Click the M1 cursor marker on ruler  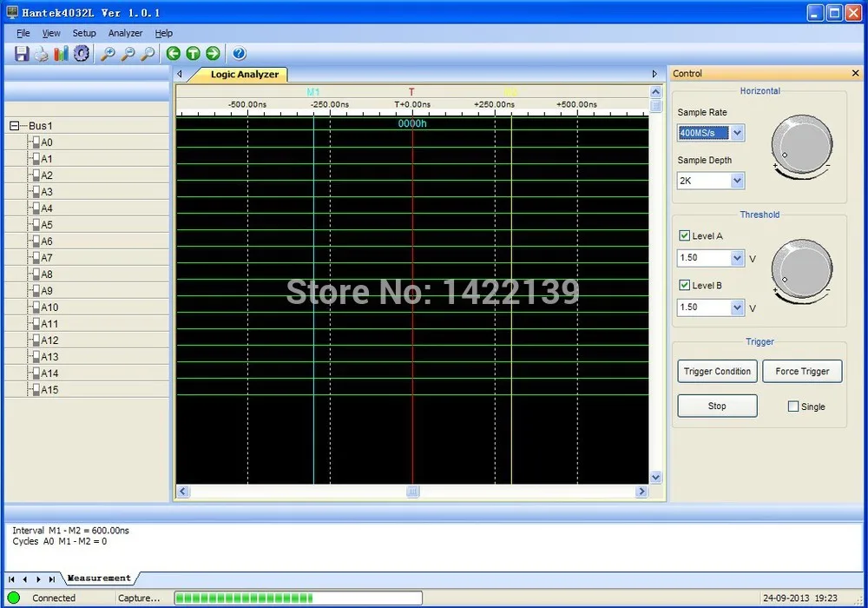pyautogui.click(x=313, y=92)
